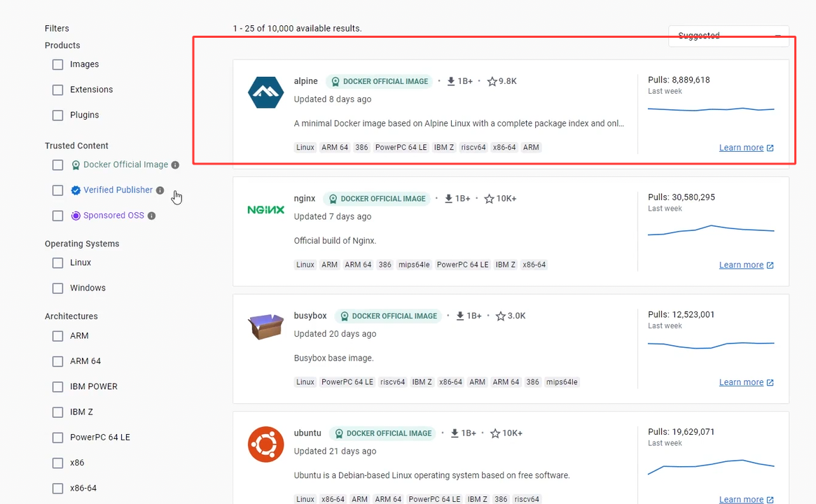The width and height of the screenshot is (816, 504).
Task: Open alpine Learn more link
Action: pos(741,148)
